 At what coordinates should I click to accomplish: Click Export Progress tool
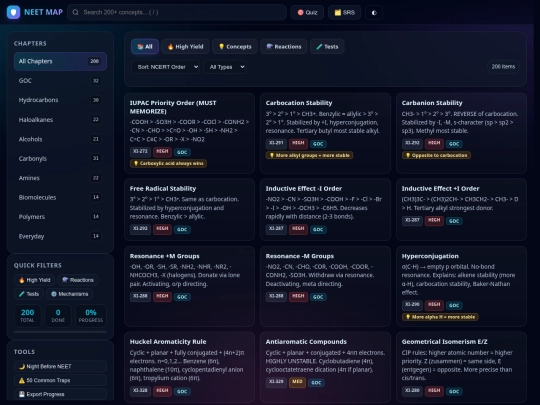60,394
